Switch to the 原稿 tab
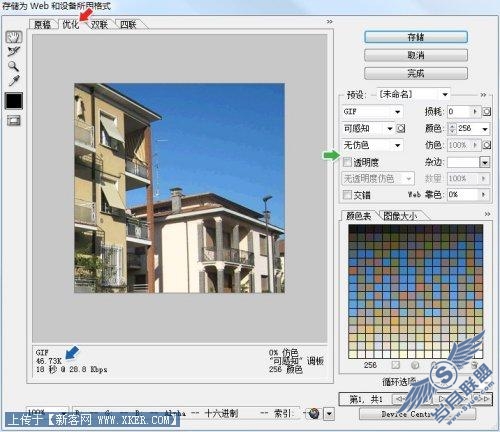This screenshot has height=432, width=500. pos(42,24)
